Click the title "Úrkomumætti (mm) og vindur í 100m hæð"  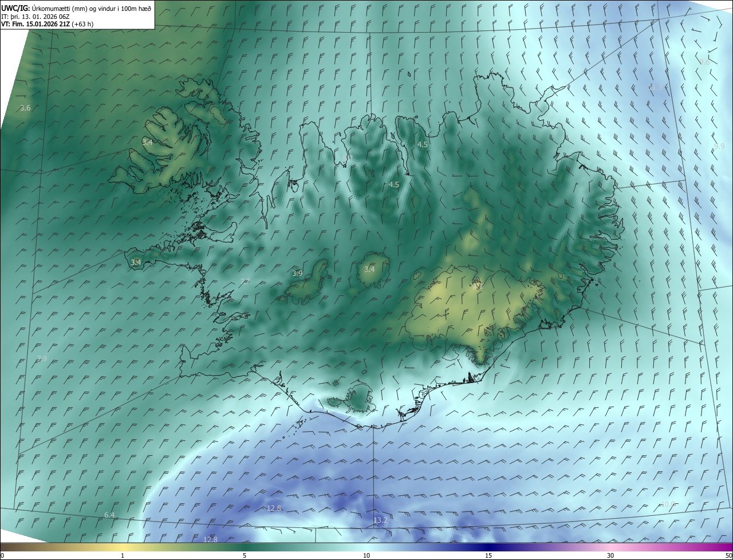[90, 8]
